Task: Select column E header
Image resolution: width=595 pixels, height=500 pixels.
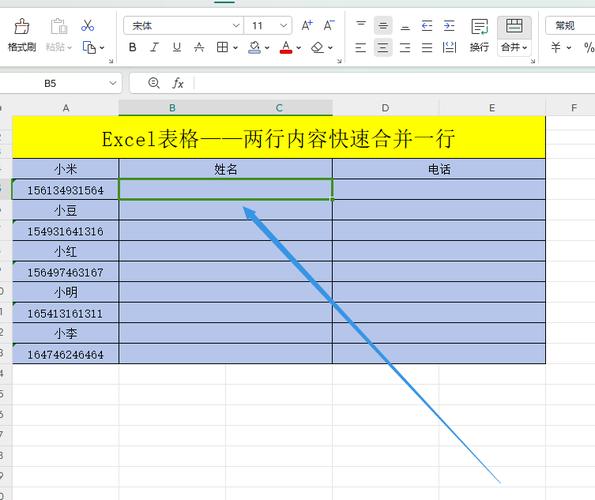Action: point(492,108)
